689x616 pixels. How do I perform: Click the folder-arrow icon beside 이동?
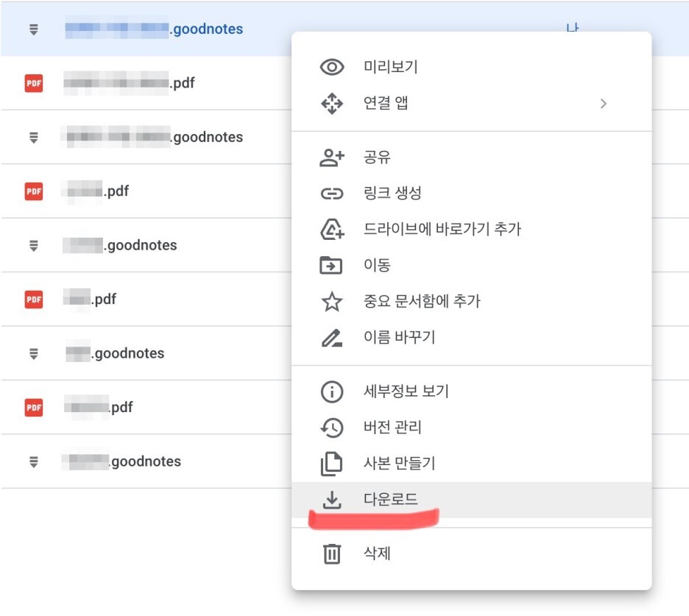(331, 266)
